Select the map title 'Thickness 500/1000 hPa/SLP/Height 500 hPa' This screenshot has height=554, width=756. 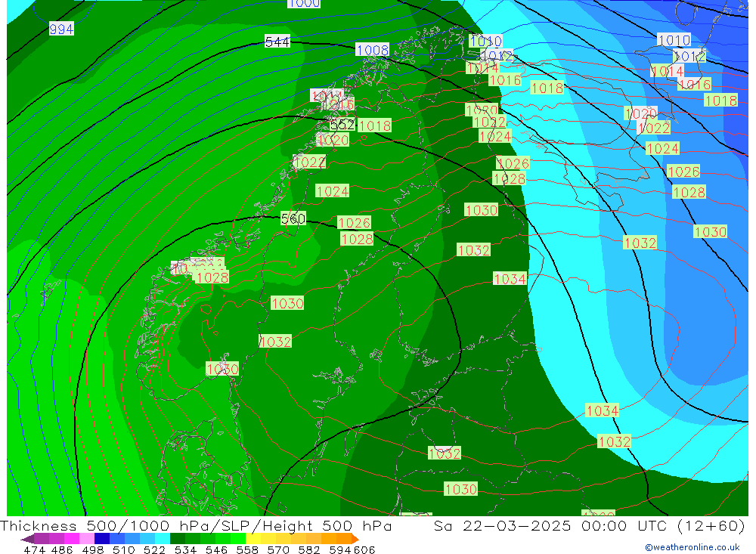tap(196, 525)
